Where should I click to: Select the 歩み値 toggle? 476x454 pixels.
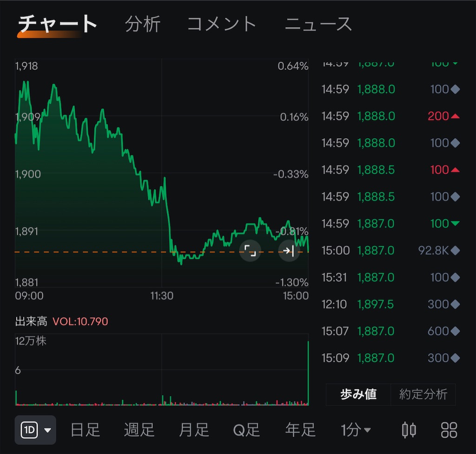click(x=358, y=394)
